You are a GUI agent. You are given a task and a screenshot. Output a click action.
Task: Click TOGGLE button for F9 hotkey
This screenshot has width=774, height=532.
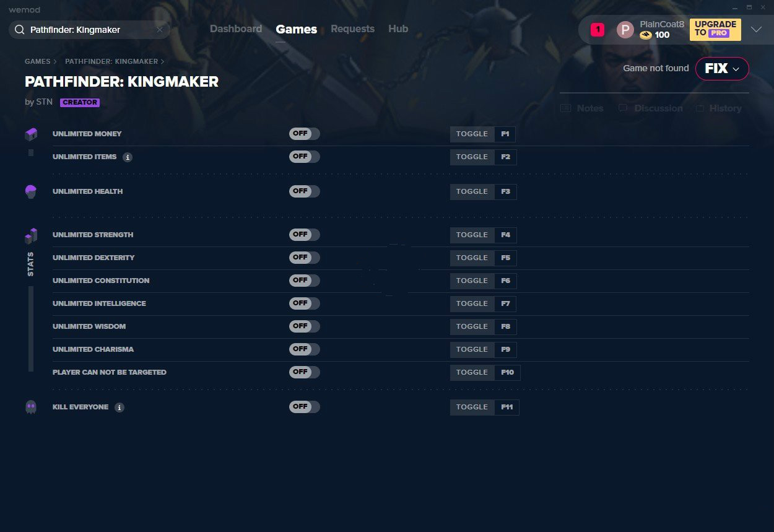click(472, 349)
